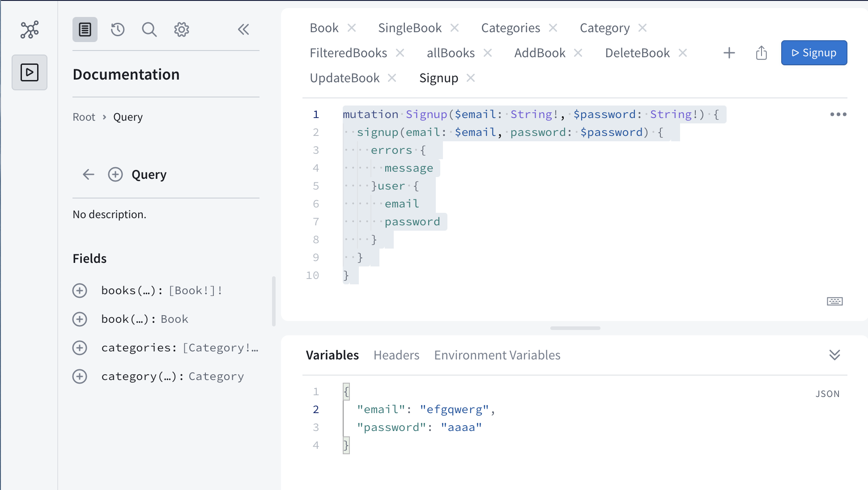
Task: Switch to the Categories tab
Action: 511,28
